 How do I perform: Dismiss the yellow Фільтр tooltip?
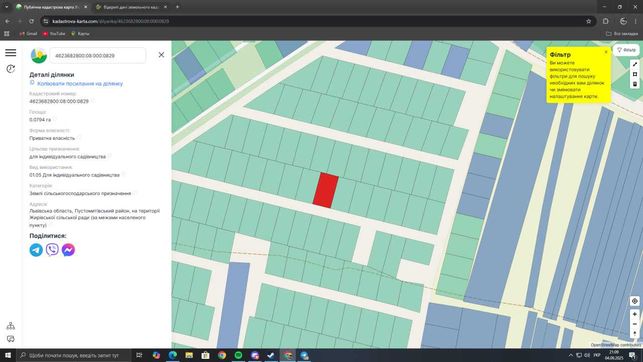[606, 52]
